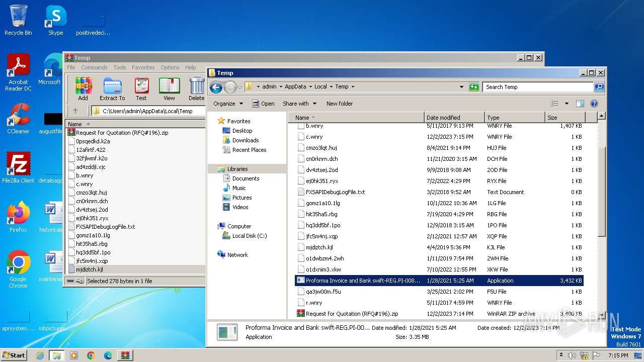The height and width of the screenshot is (362, 644).
Task: Open WinRAR Options menu
Action: pyautogui.click(x=170, y=67)
